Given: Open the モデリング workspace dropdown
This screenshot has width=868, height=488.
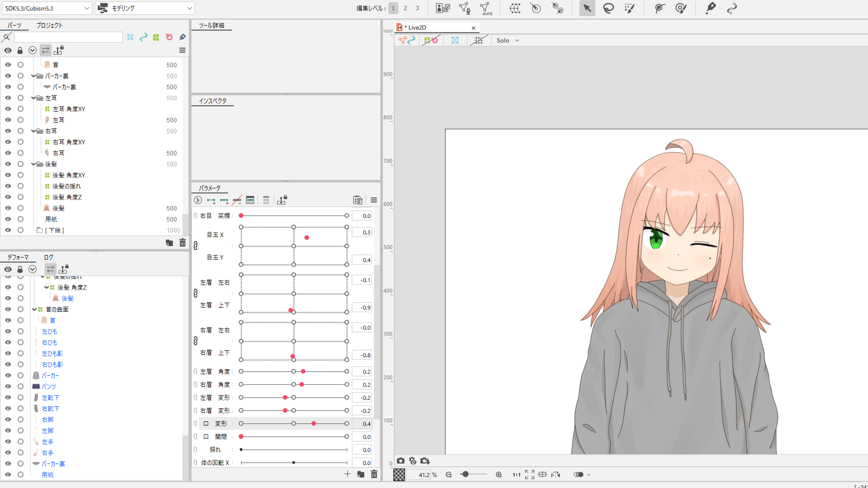Looking at the screenshot, I should coord(145,8).
